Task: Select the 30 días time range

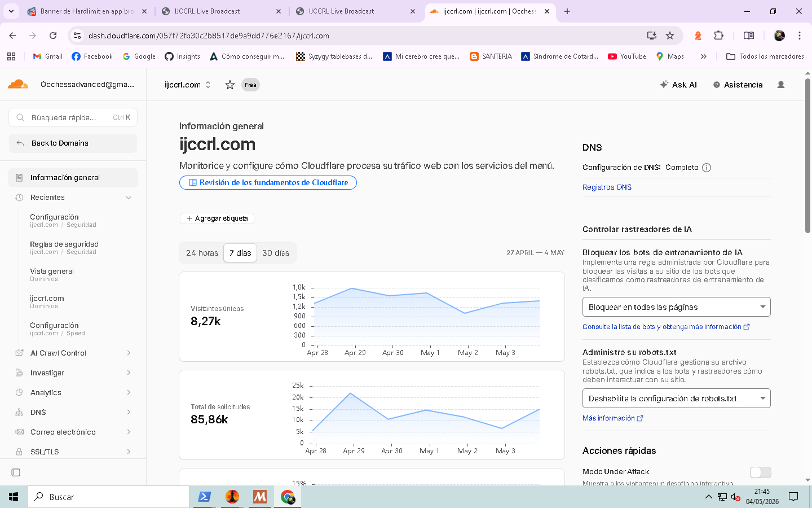Action: click(276, 253)
